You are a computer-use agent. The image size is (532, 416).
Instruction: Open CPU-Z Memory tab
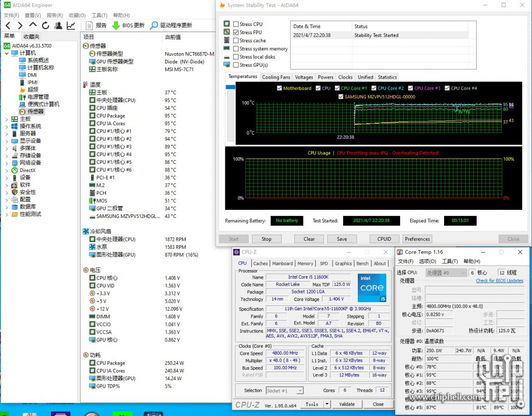[x=305, y=264]
